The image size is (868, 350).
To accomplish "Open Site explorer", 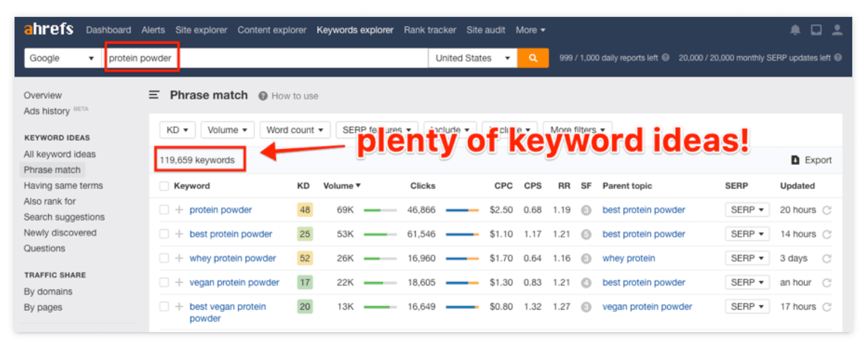I will point(201,30).
